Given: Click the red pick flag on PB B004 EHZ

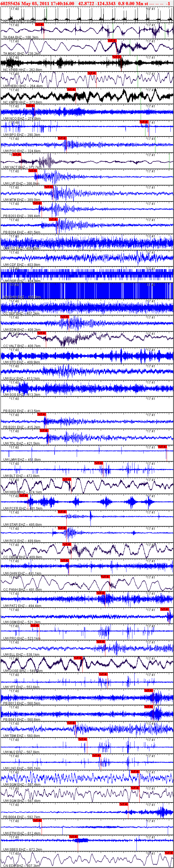Looking at the screenshot, I should [x=124, y=804].
